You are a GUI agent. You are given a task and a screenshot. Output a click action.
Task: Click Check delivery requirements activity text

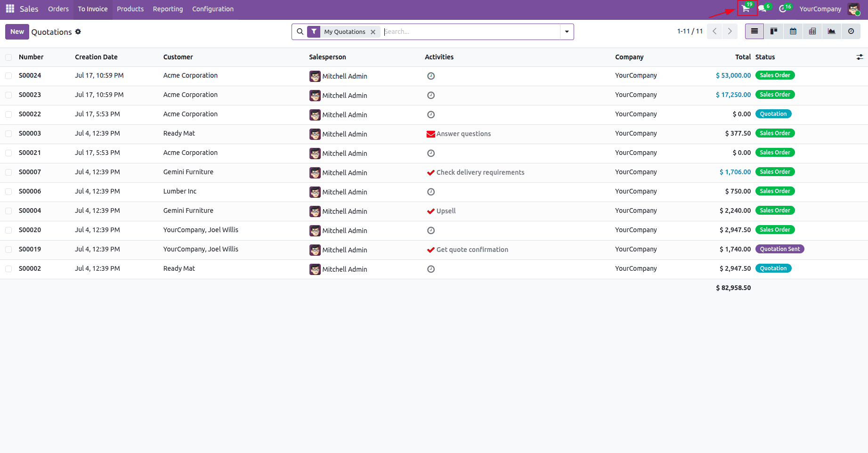point(480,172)
